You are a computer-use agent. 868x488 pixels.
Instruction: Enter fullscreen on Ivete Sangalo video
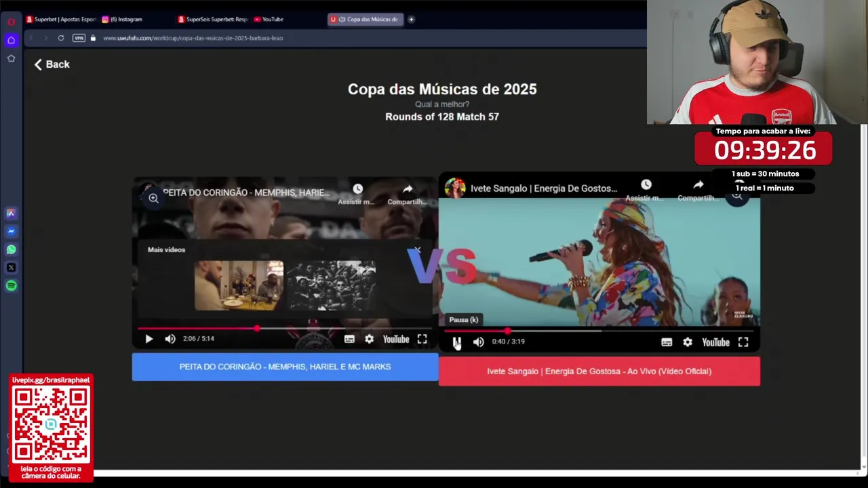click(x=743, y=342)
